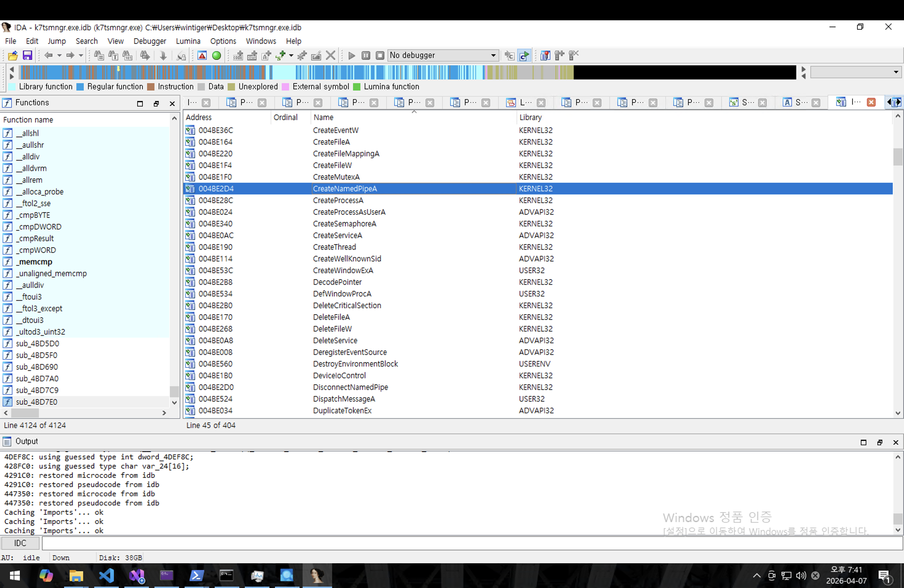Select the _memcmp function entry
This screenshot has width=904, height=588.
click(x=36, y=262)
